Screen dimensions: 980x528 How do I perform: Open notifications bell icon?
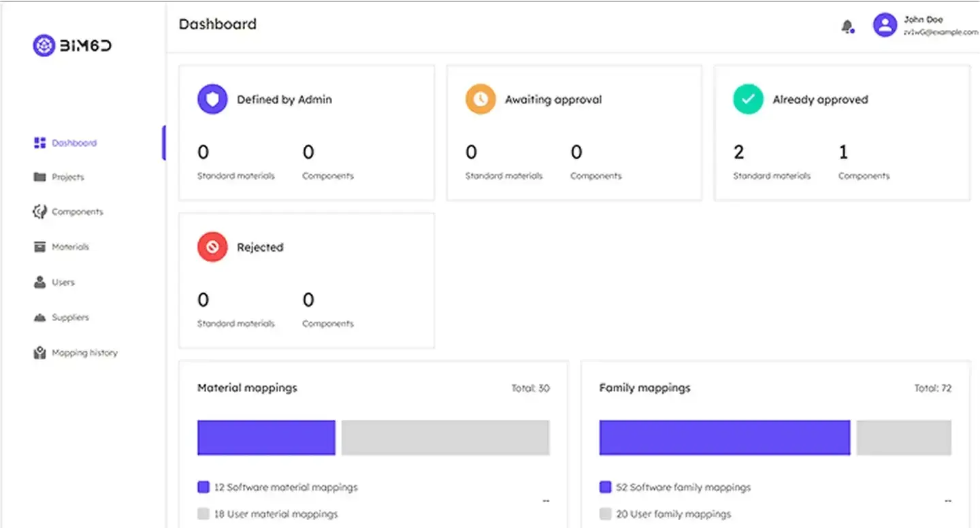click(847, 27)
